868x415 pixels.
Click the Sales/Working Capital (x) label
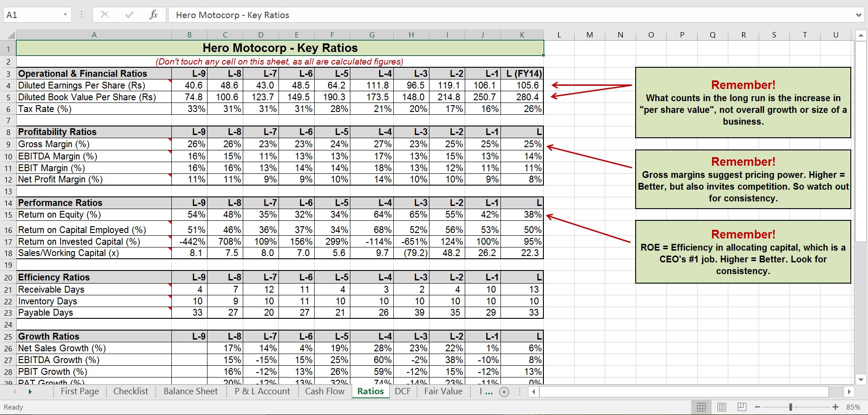68,253
